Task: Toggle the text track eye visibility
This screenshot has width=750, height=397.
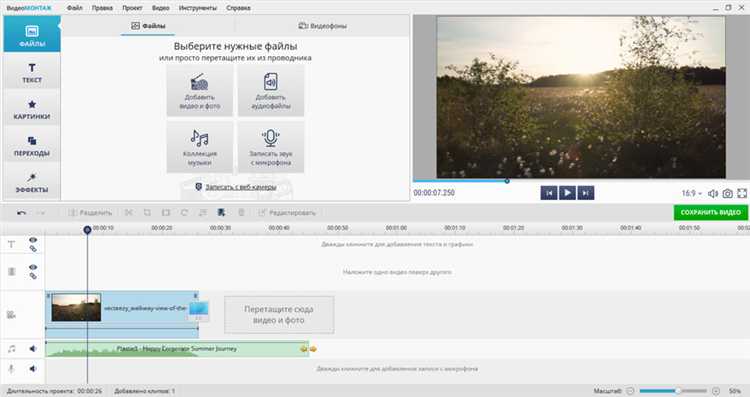Action: click(33, 240)
